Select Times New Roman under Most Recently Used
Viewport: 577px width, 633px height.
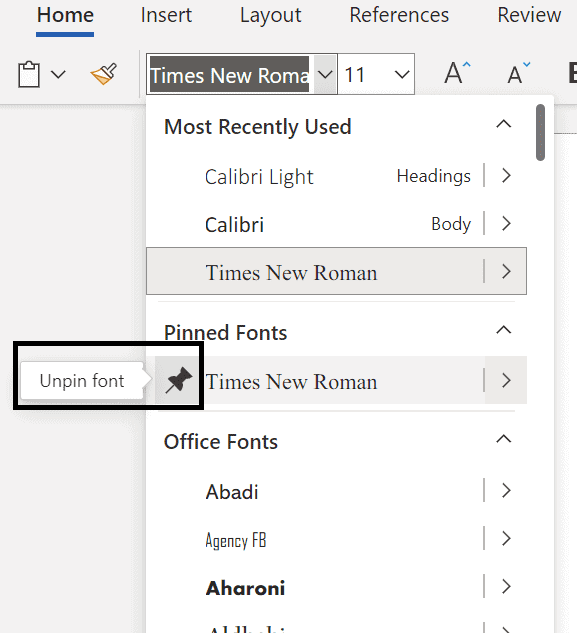(315, 271)
